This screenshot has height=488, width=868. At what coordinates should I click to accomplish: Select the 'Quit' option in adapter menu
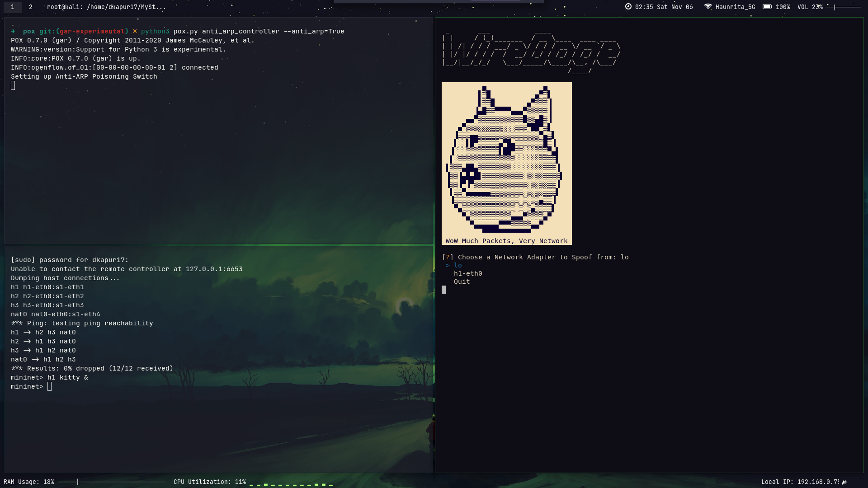point(462,282)
